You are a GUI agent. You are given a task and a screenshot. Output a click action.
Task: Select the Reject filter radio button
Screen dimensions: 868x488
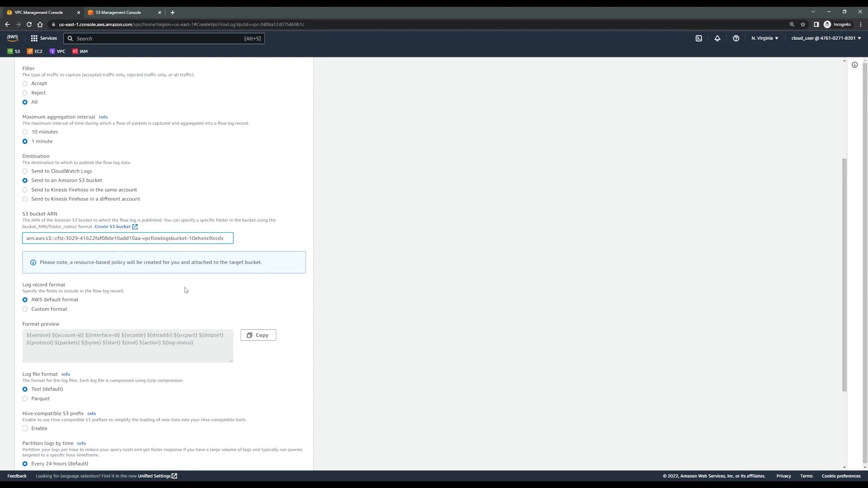pos(25,93)
